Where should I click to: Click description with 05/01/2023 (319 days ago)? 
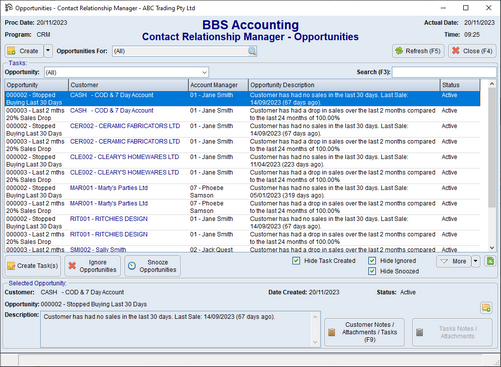[329, 191]
